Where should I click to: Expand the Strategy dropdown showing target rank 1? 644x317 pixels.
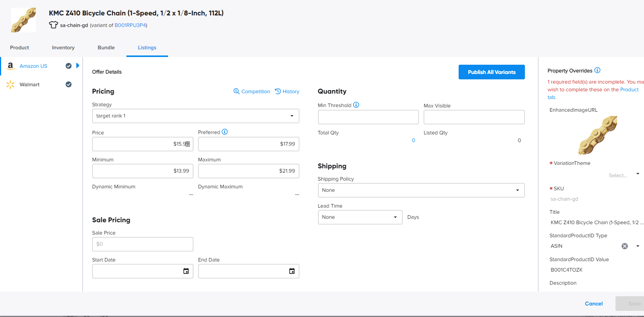(x=195, y=116)
